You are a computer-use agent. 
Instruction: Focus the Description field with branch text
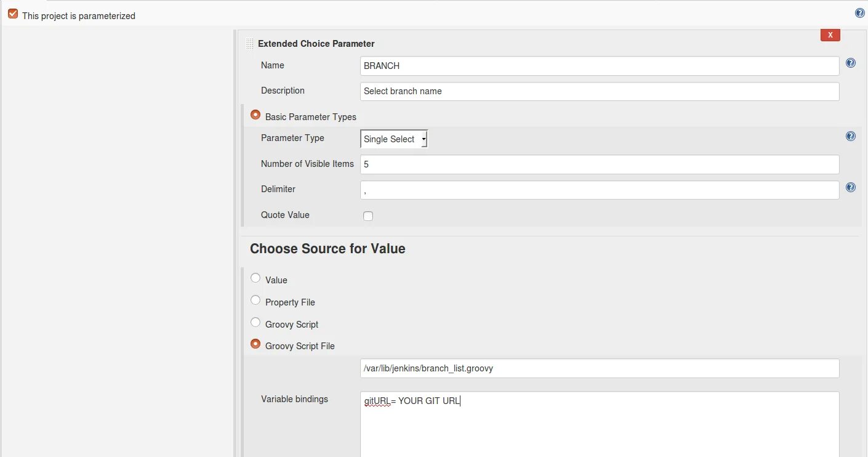pyautogui.click(x=599, y=91)
